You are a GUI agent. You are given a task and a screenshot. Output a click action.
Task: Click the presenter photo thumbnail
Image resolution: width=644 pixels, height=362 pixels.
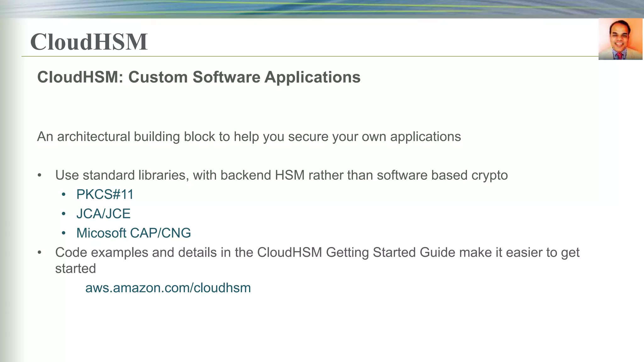point(620,39)
